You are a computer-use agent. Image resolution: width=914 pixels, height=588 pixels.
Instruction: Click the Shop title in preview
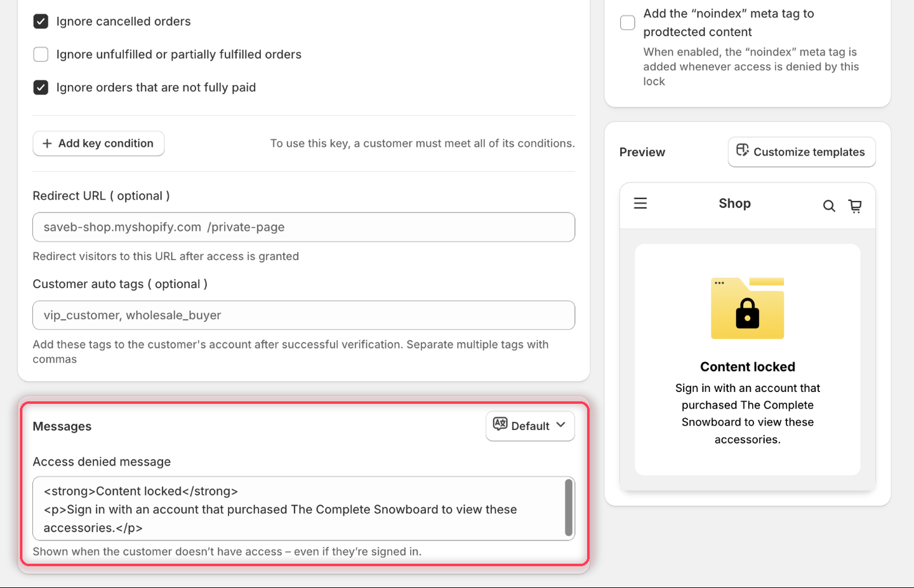735,204
